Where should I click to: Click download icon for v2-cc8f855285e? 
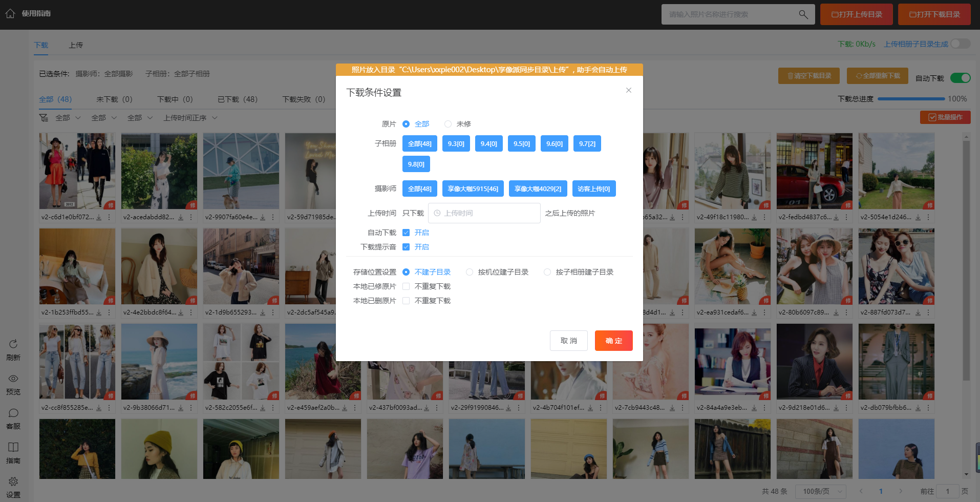pos(99,408)
